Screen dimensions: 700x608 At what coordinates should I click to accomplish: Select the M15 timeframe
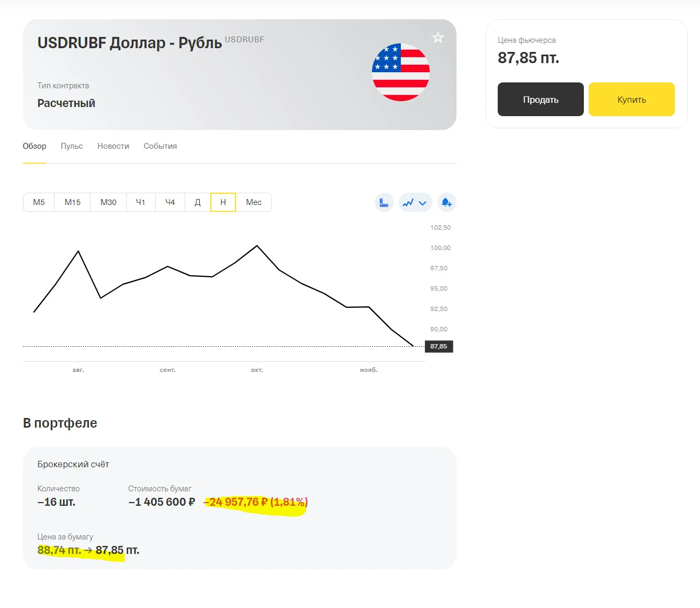tap(72, 202)
